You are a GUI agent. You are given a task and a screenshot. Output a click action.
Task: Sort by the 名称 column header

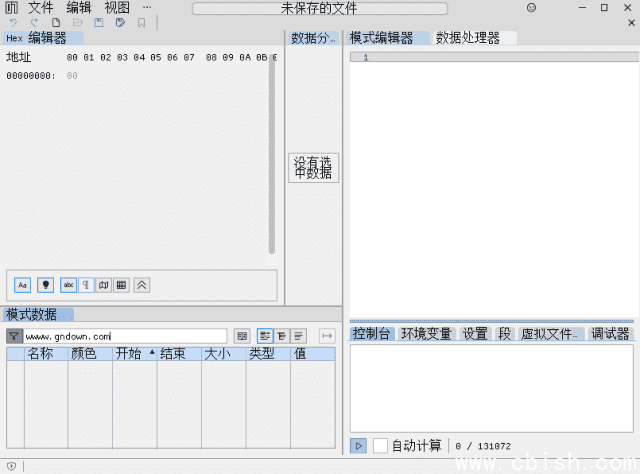click(x=46, y=354)
